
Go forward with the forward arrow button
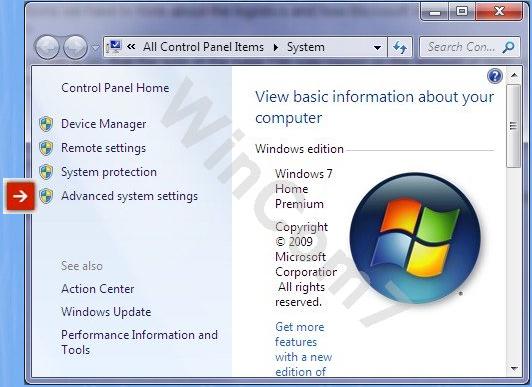(x=76, y=47)
